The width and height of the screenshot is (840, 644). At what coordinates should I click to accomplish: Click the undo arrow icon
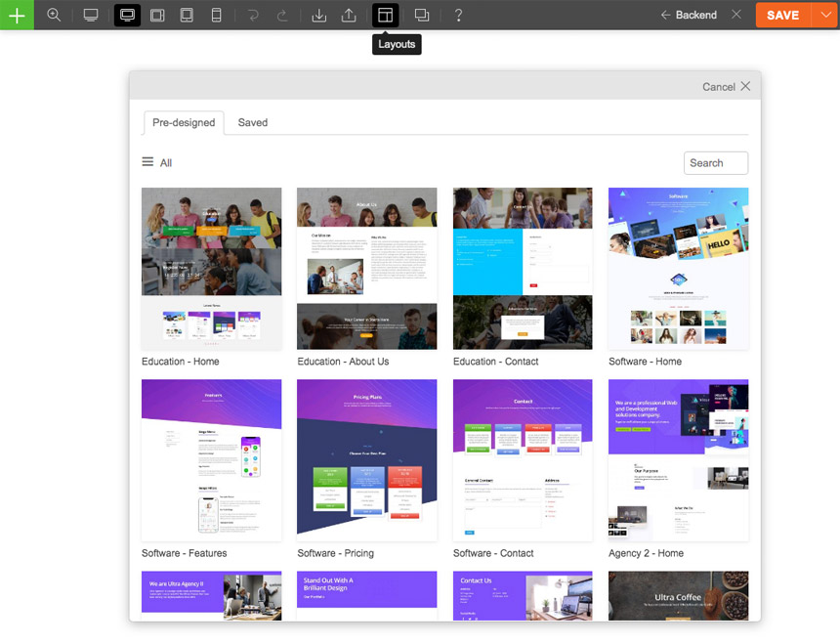(x=253, y=15)
